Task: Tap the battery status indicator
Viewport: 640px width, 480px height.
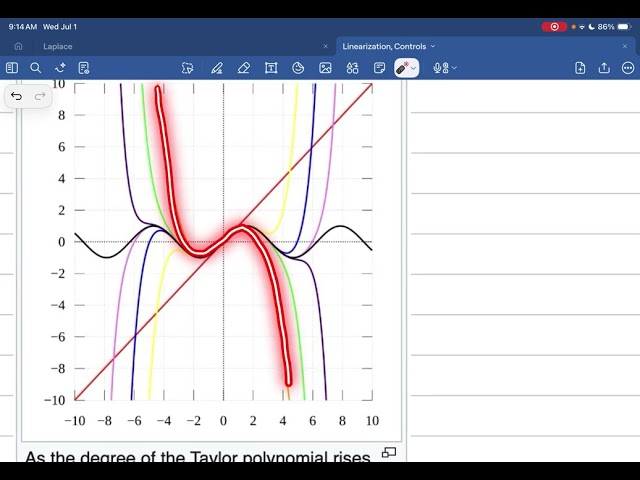Action: [x=624, y=27]
